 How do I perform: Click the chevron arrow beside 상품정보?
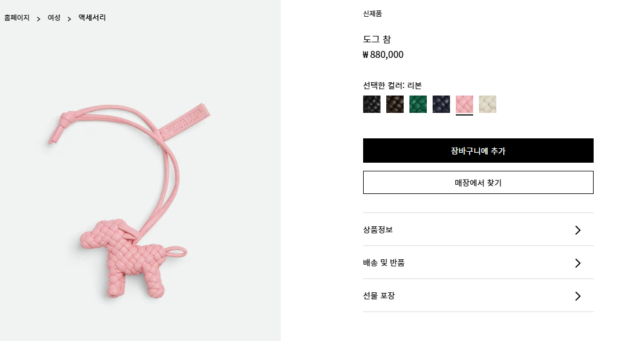[577, 230]
